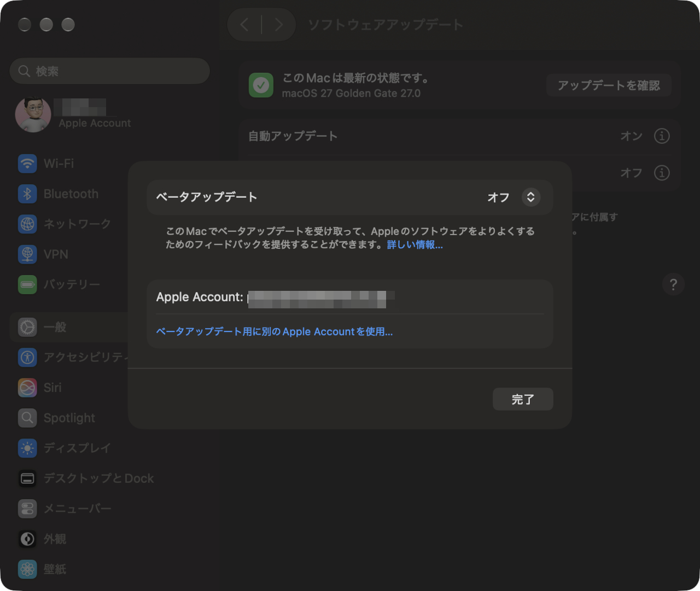Click the ソフトウェアアップデート window title

pyautogui.click(x=386, y=25)
